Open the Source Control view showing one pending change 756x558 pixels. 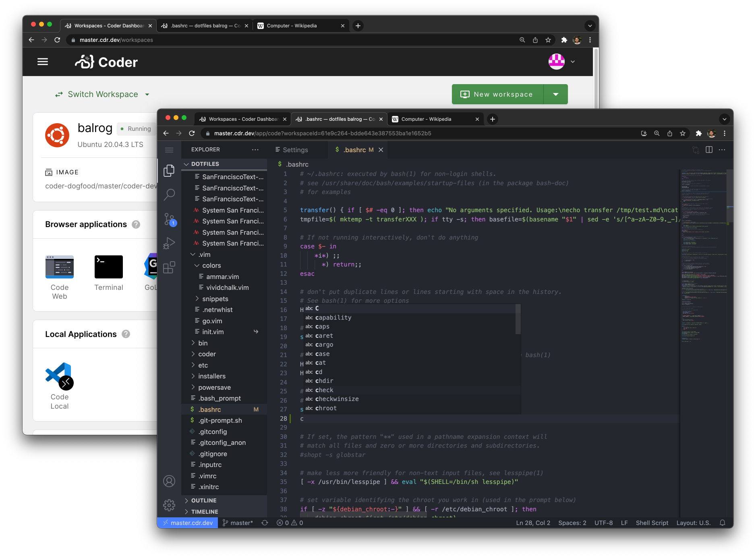pos(169,219)
